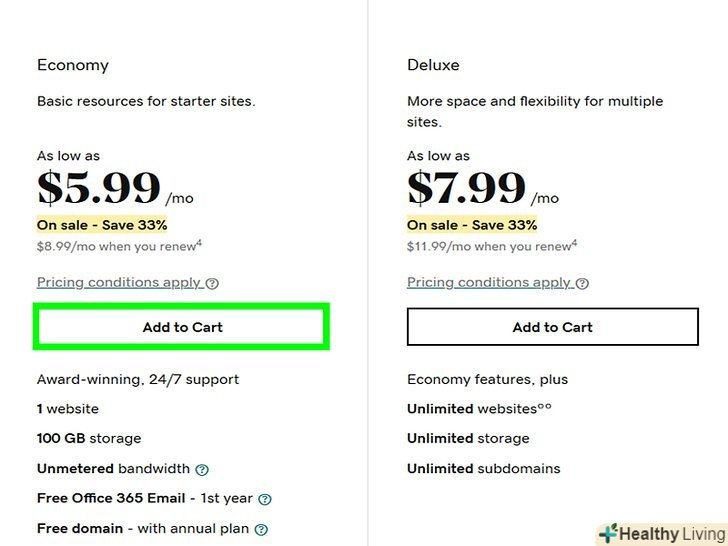The image size is (728, 546).
Task: Click help icon next to Free Office 365 Email
Action: (265, 499)
